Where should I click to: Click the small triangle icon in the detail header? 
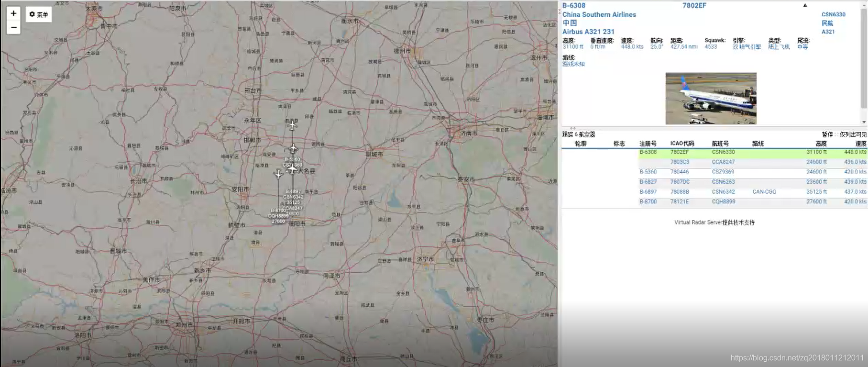(x=805, y=5)
